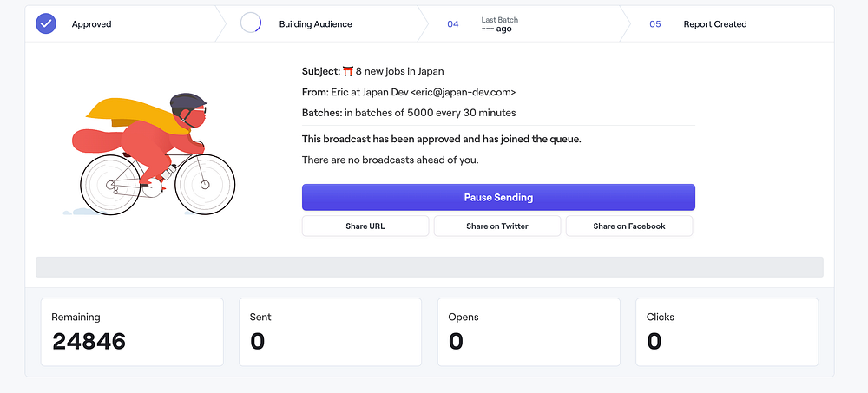Click the Share URL button
This screenshot has height=393, width=868.
pyautogui.click(x=365, y=226)
